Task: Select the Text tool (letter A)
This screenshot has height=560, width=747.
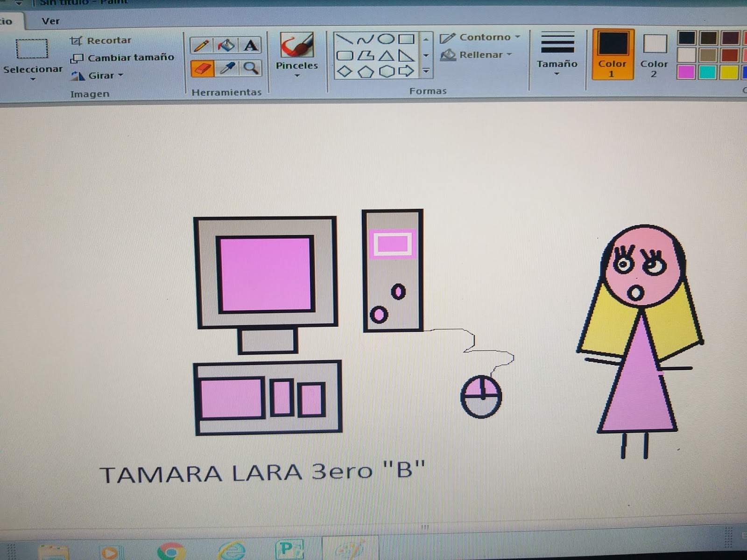Action: point(250,45)
